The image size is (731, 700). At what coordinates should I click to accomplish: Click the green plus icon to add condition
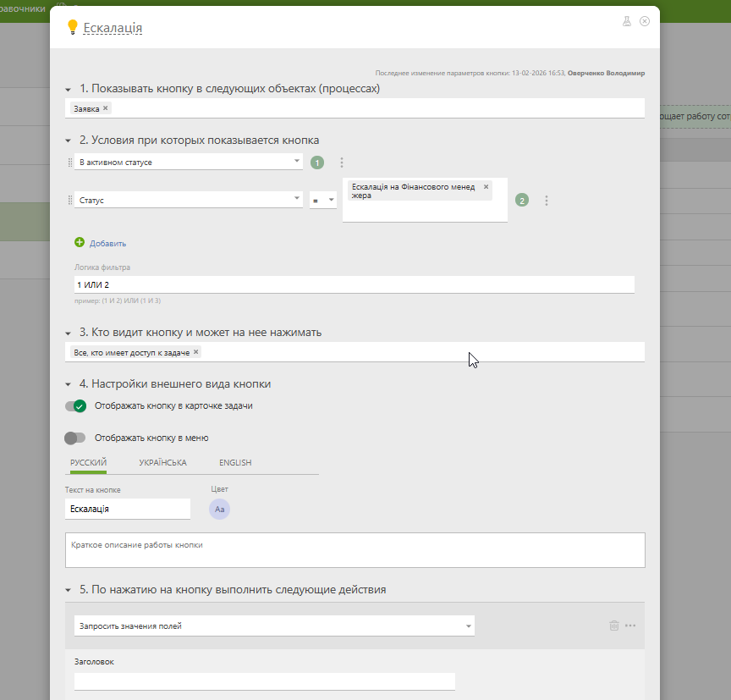coord(80,243)
